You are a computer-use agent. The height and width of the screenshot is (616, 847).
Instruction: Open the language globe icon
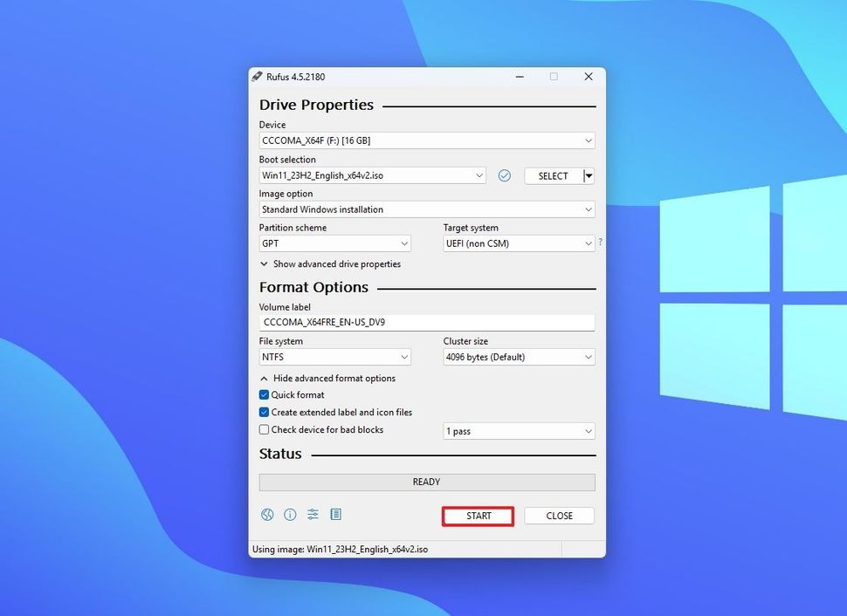(267, 515)
